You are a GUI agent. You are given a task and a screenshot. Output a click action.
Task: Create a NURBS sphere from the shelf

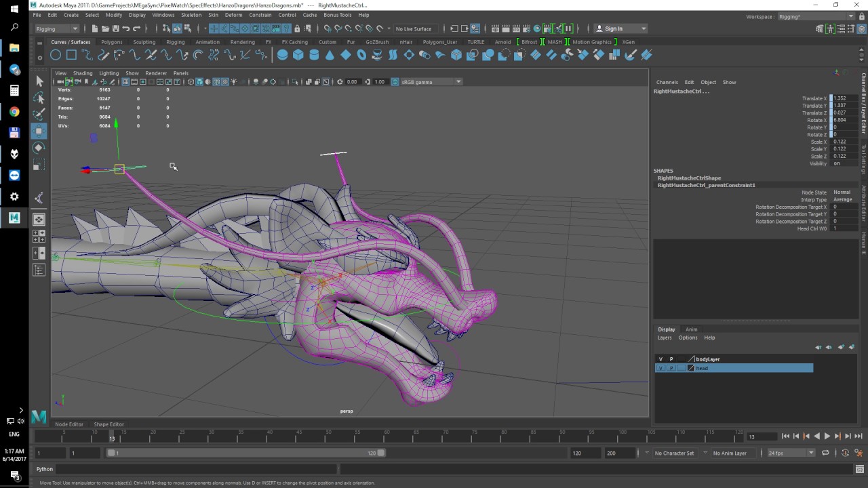[282, 55]
